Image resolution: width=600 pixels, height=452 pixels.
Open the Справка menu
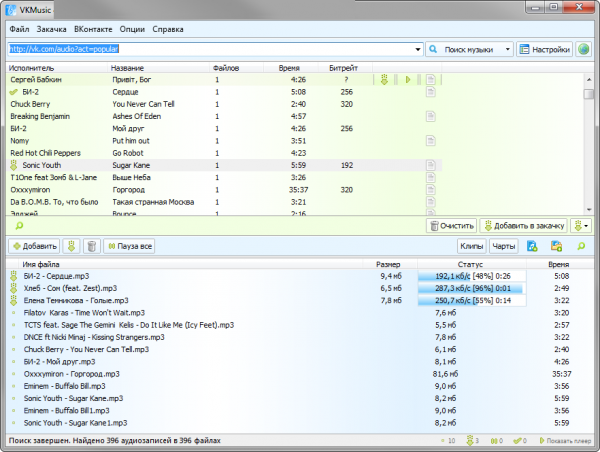coord(168,29)
